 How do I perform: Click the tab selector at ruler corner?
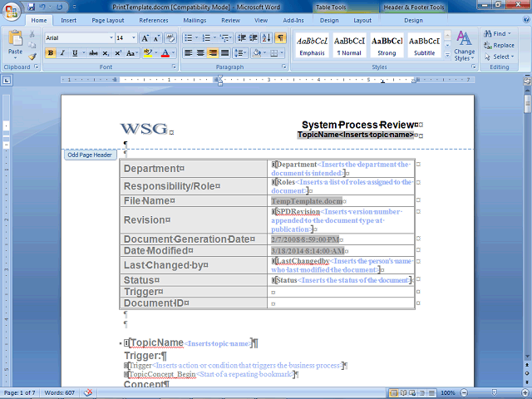pyautogui.click(x=7, y=80)
